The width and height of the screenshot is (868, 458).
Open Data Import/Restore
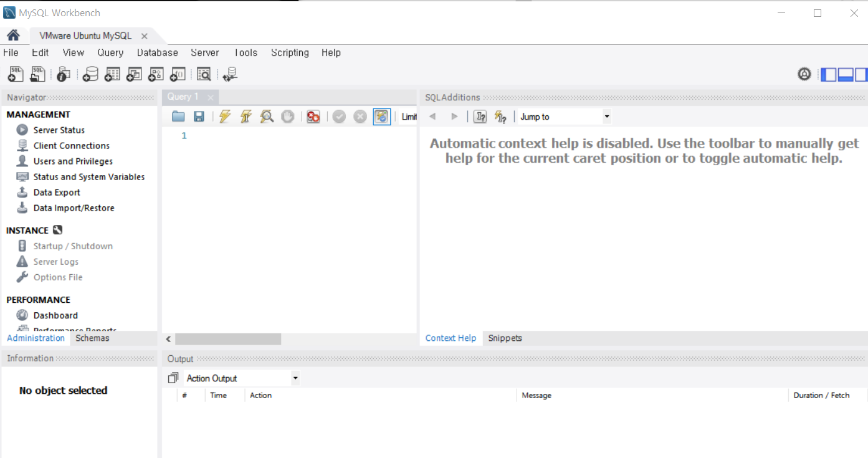click(x=74, y=208)
